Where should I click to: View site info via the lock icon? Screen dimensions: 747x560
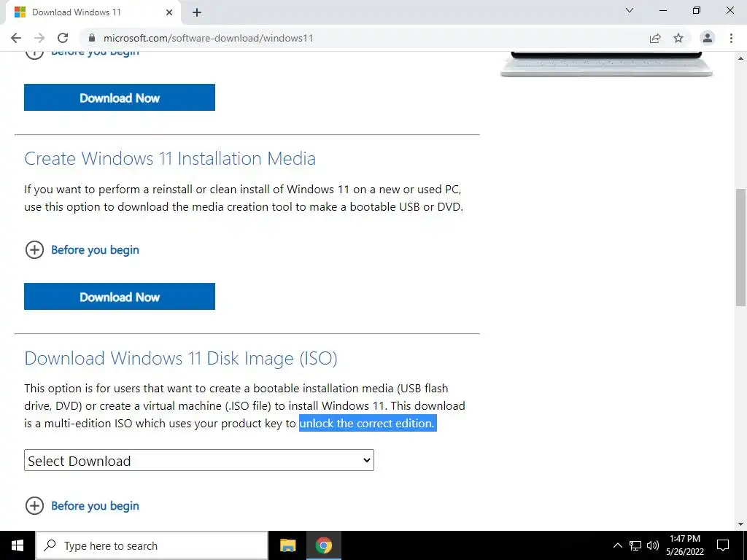(x=92, y=38)
